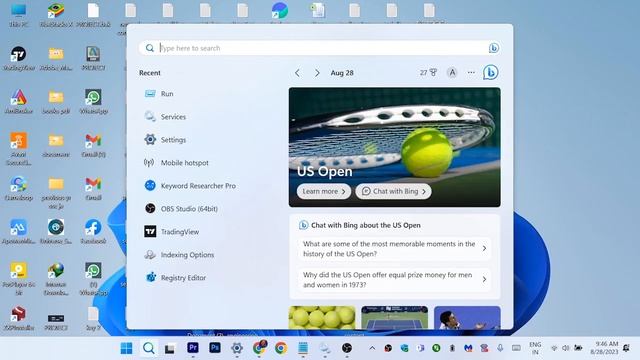
Task: Go to next day arrow
Action: click(x=317, y=73)
